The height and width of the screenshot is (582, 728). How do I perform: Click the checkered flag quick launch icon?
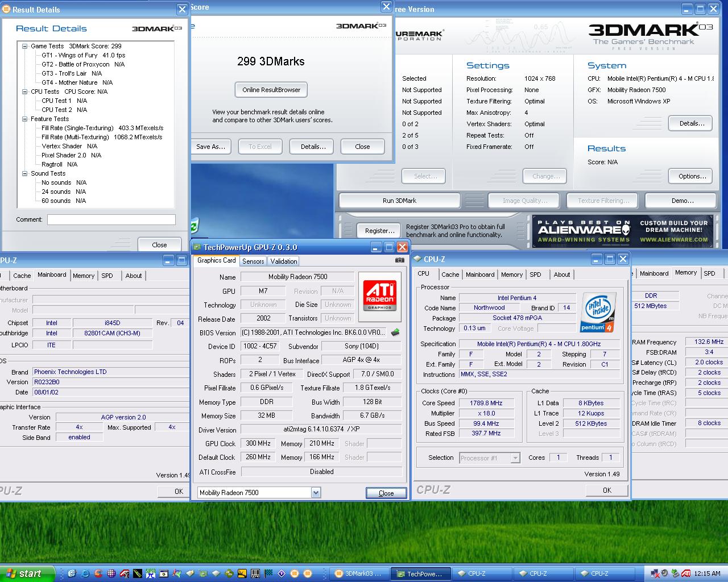pos(268,573)
